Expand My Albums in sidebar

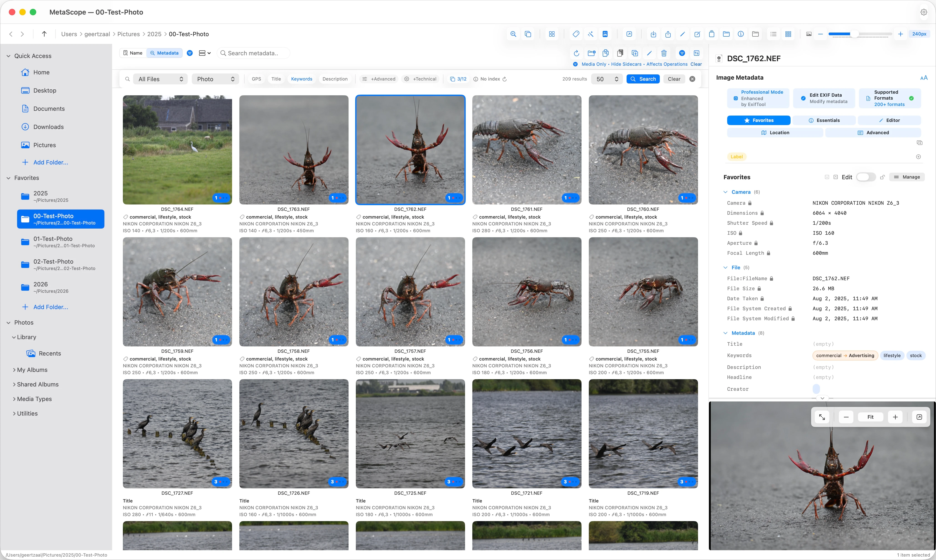coord(14,370)
